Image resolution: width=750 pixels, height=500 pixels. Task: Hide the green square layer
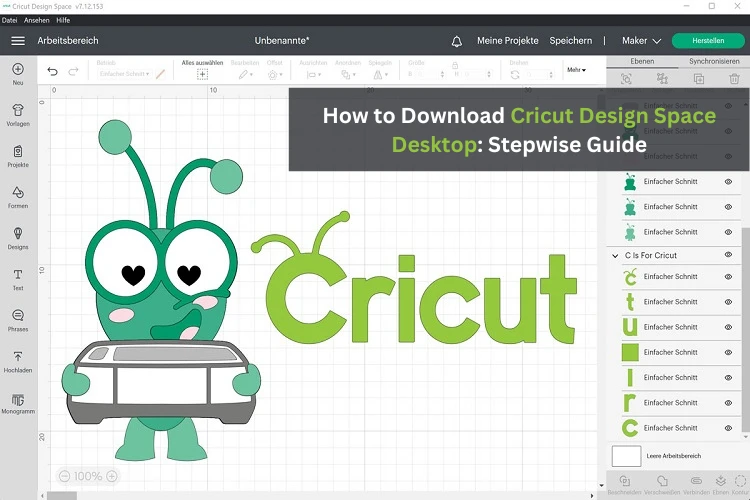click(x=728, y=353)
